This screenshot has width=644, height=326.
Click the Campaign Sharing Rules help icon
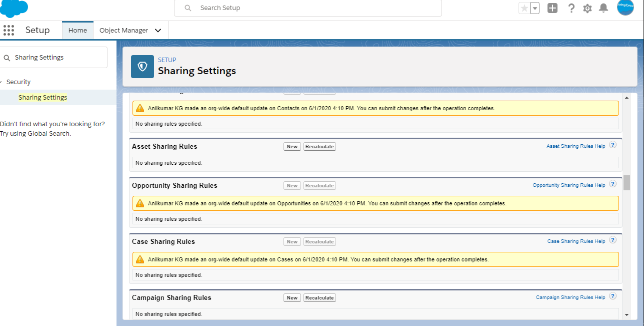612,296
